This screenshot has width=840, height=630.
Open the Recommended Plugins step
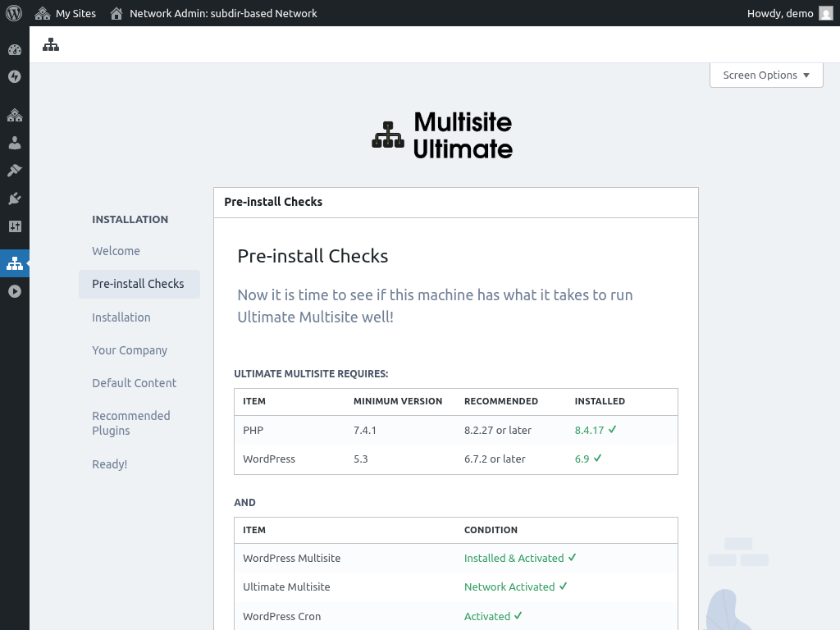(x=130, y=423)
